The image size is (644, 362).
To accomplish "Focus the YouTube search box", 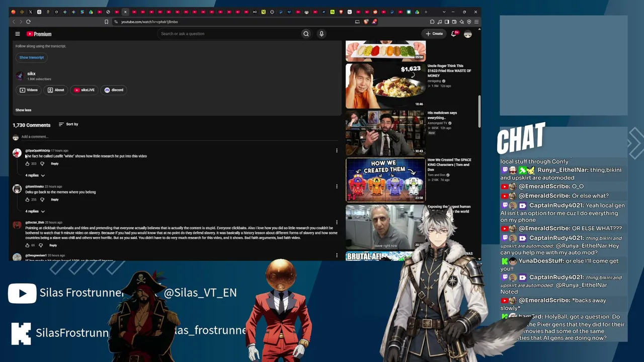I will pyautogui.click(x=229, y=34).
